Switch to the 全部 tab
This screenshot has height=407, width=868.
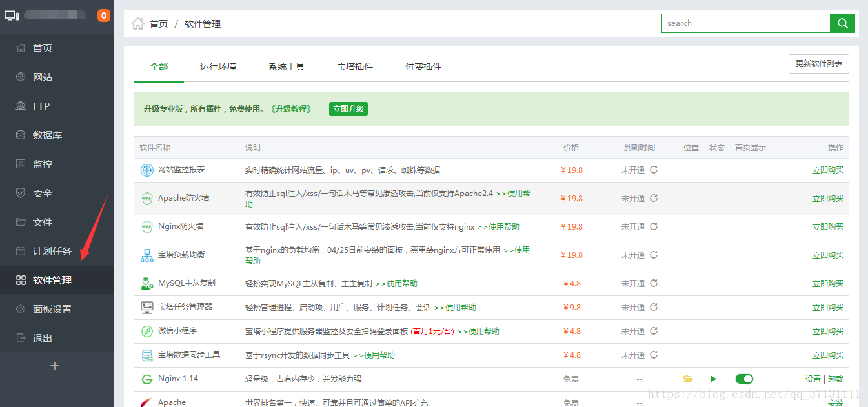[159, 66]
